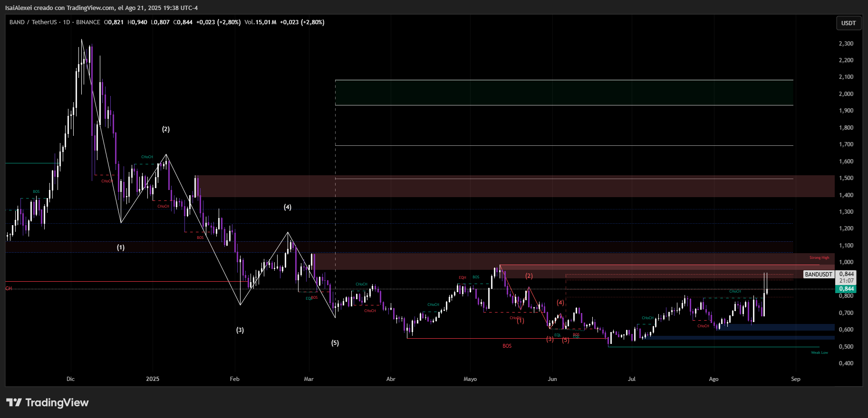The width and height of the screenshot is (868, 418).
Task: Select the Weak Low label
Action: point(819,352)
